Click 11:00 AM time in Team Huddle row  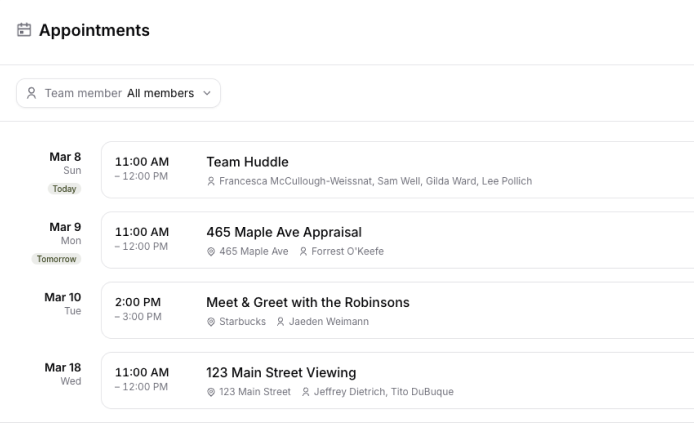click(x=142, y=162)
